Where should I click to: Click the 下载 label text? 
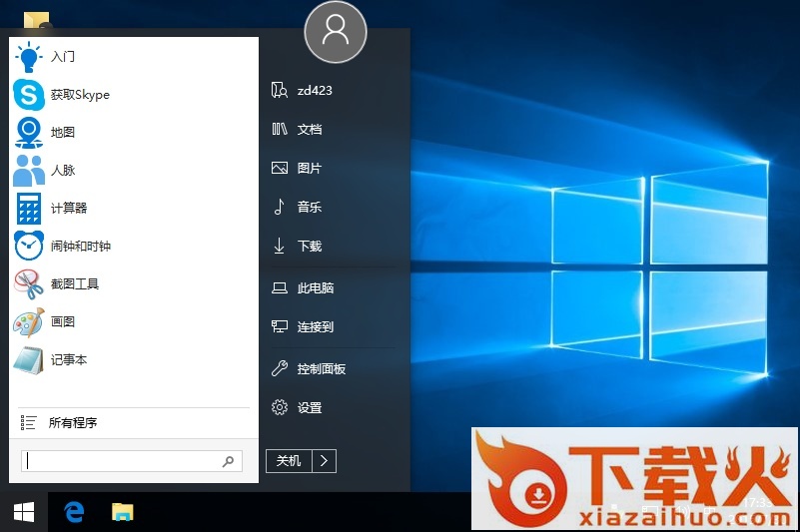[310, 246]
